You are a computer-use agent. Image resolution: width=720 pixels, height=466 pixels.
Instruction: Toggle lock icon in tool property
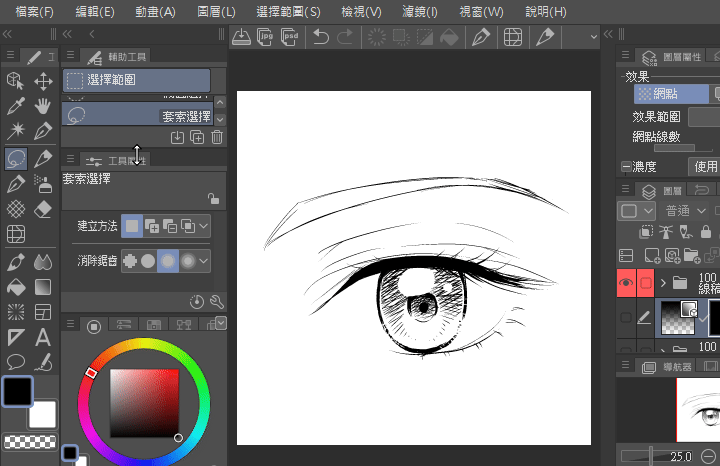pos(214,198)
